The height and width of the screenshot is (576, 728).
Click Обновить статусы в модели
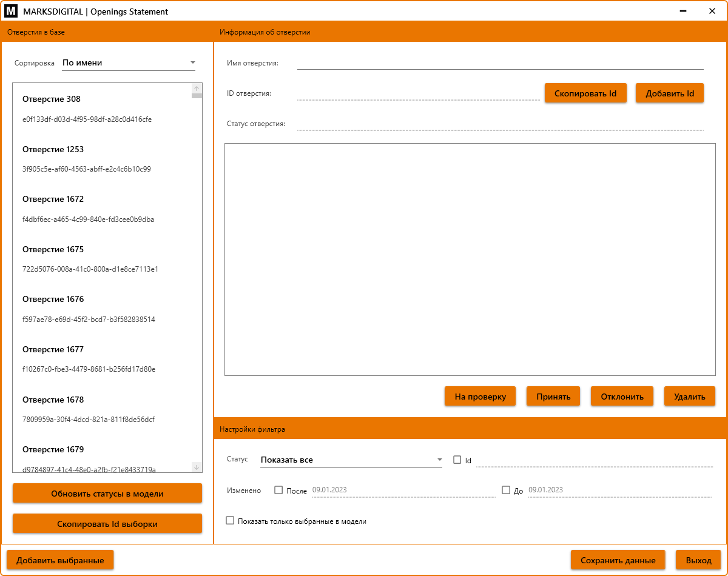(107, 494)
